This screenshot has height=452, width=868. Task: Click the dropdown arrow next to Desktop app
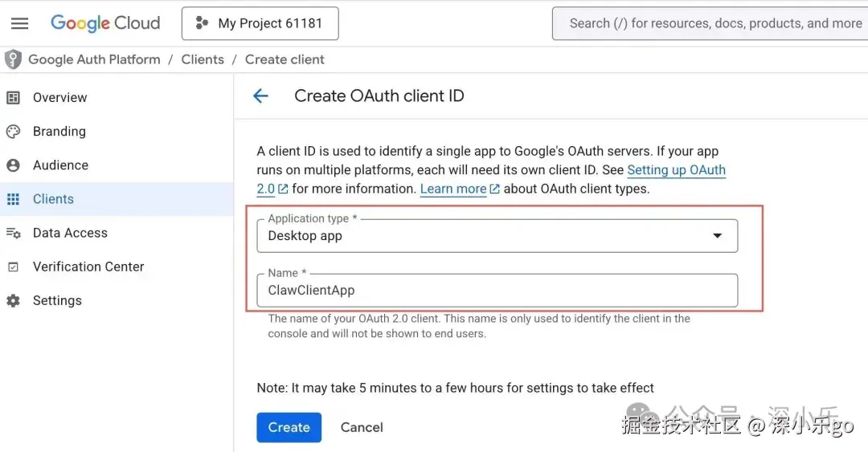tap(718, 236)
